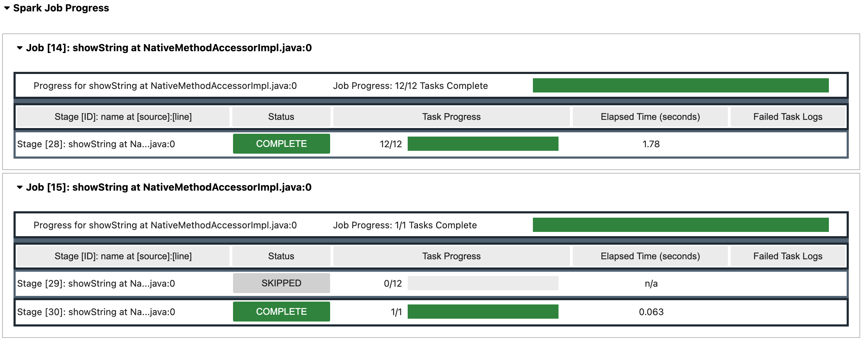The width and height of the screenshot is (868, 345).
Task: Select the Stage [29] row label
Action: (x=96, y=283)
